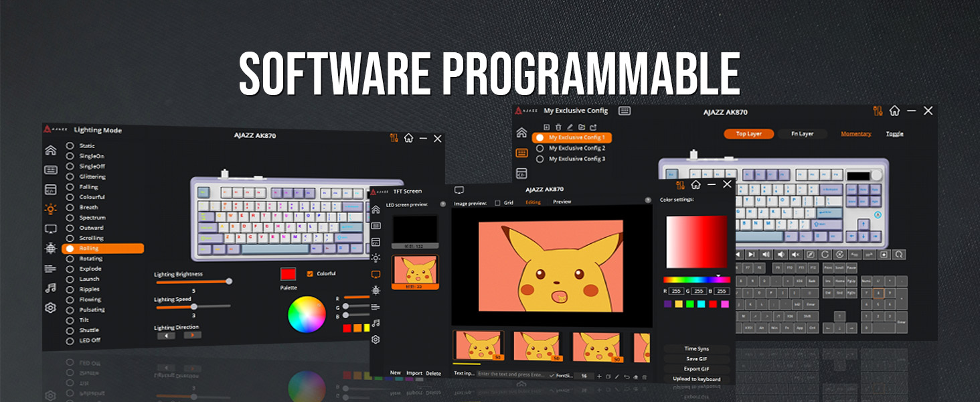Click the right Lighting Direction arrow

click(x=191, y=335)
